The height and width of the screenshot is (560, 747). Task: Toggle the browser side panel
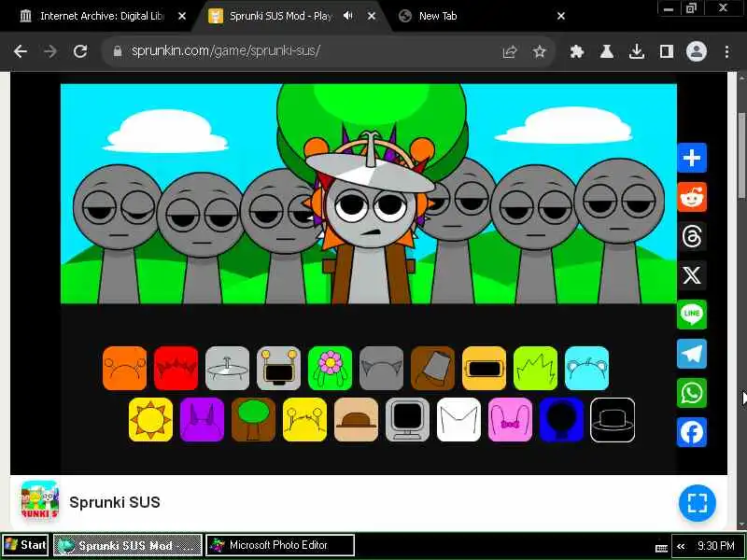point(666,51)
